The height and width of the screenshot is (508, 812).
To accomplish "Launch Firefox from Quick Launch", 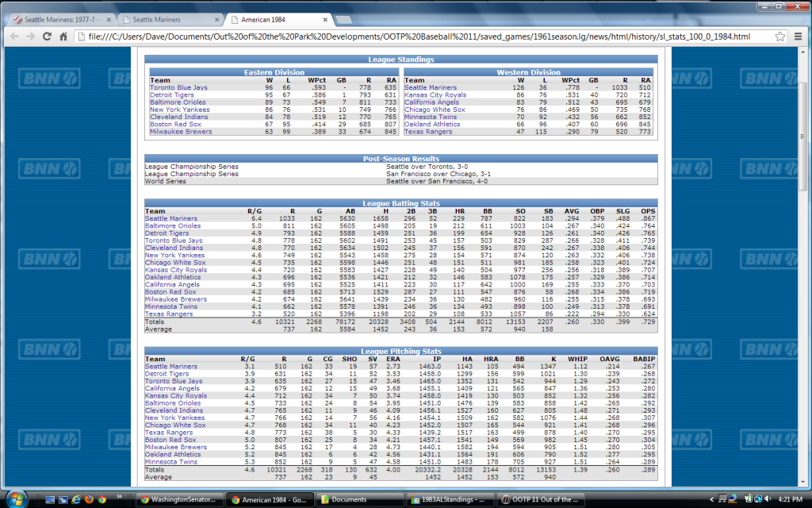I will (89, 500).
